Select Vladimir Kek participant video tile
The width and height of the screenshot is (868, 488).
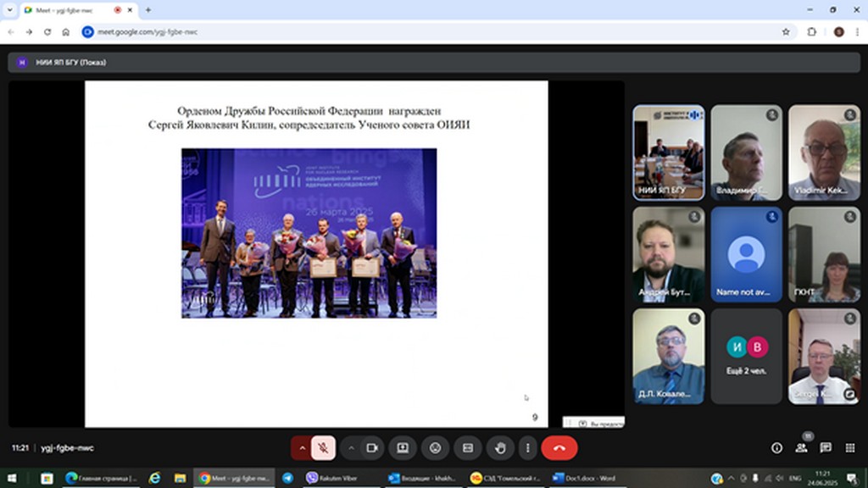pos(824,152)
